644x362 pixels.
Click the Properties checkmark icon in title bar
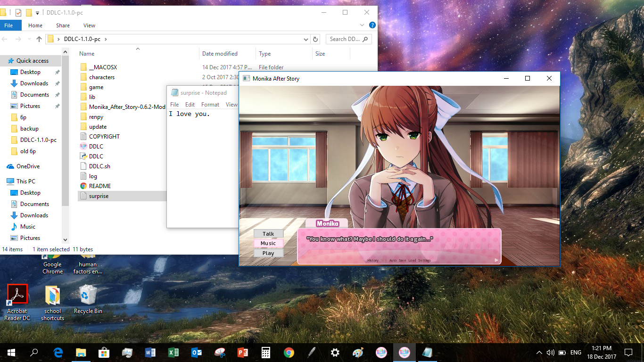pyautogui.click(x=18, y=13)
